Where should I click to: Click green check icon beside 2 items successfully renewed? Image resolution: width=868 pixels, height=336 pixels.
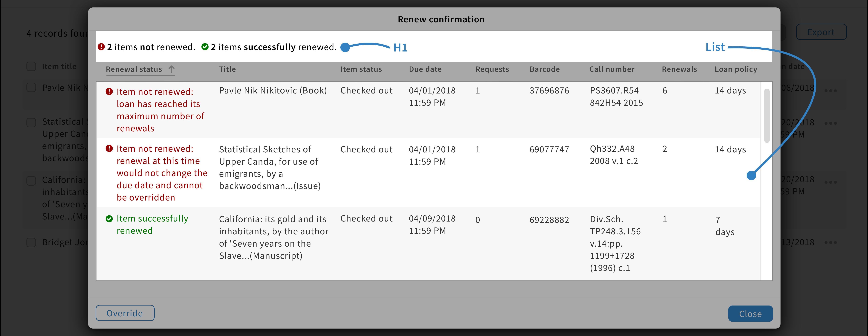[205, 47]
